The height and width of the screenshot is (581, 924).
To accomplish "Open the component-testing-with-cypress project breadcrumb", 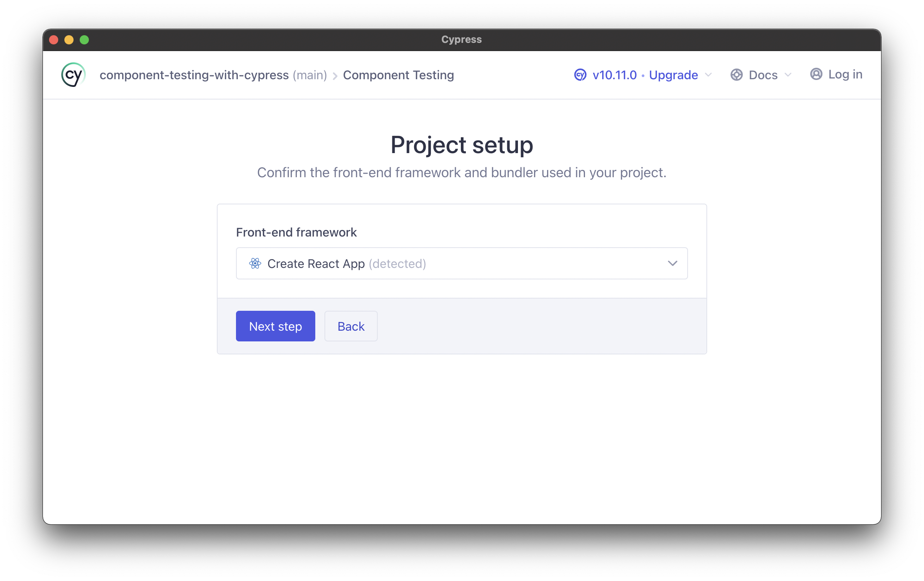I will click(x=194, y=75).
